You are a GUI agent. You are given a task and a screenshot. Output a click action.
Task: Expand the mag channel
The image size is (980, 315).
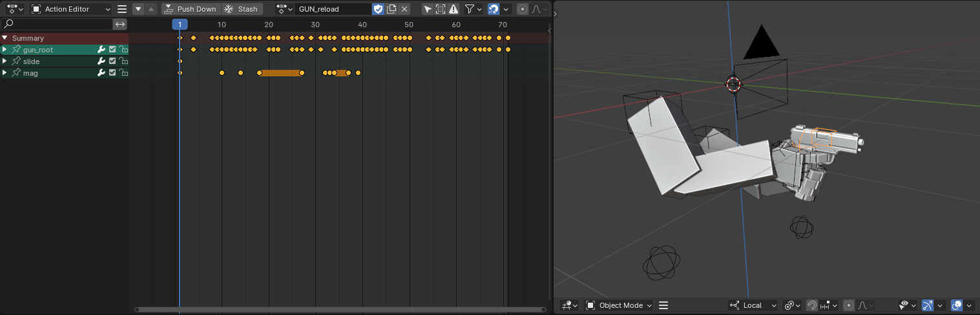pos(5,73)
